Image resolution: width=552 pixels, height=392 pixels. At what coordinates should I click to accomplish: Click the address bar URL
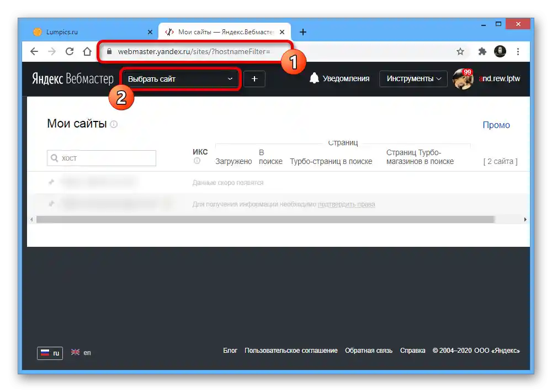[194, 51]
